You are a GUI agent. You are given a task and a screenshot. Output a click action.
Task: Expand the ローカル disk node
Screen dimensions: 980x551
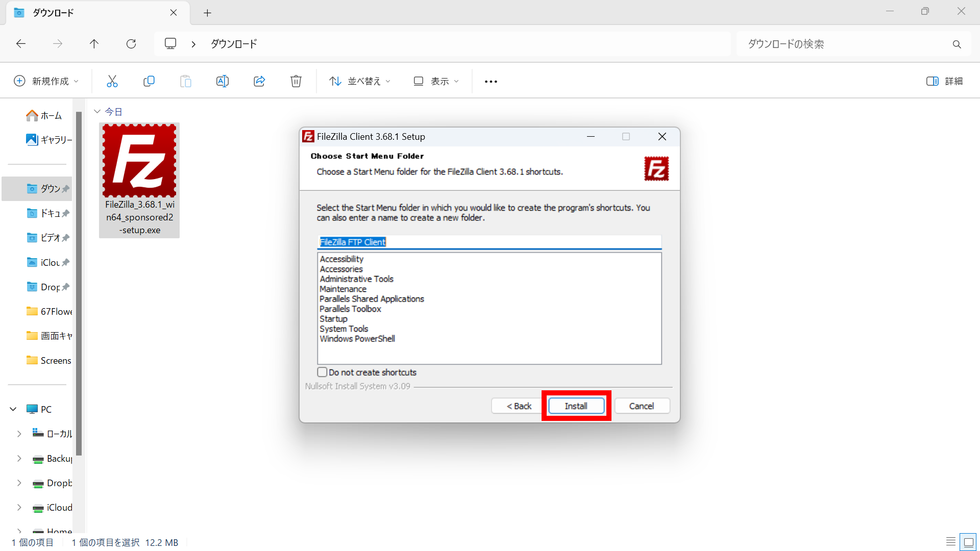pos(19,434)
